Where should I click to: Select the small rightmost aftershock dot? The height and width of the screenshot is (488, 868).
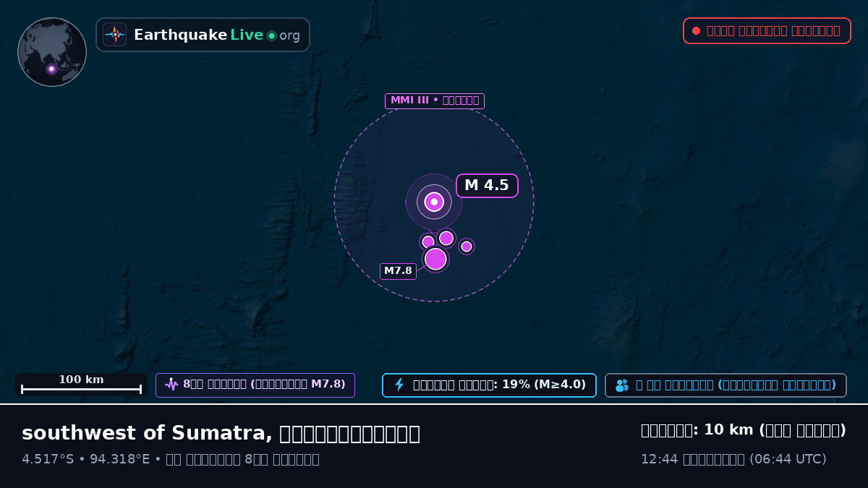click(467, 247)
